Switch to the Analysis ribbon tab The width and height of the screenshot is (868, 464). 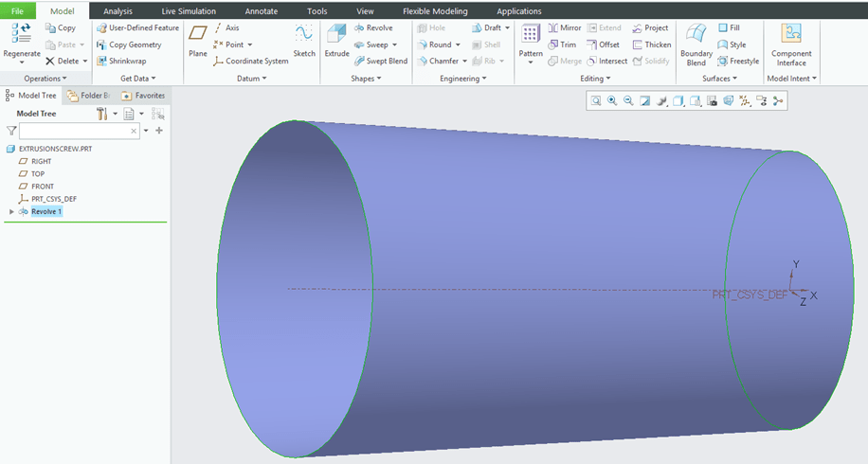pos(118,11)
